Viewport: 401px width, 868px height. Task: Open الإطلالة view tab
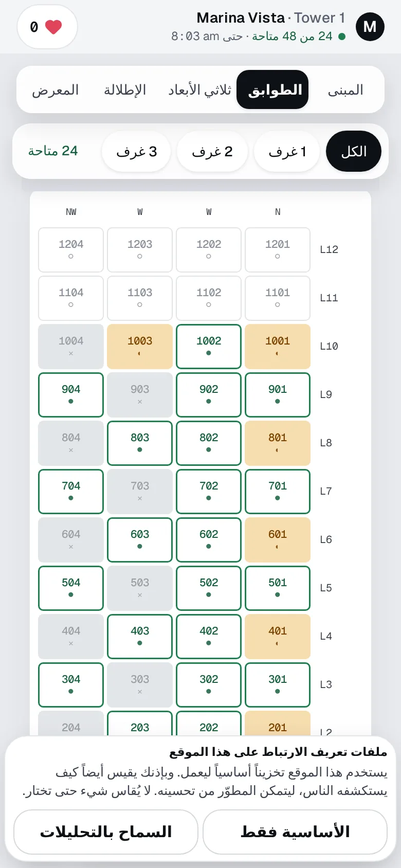coord(125,90)
